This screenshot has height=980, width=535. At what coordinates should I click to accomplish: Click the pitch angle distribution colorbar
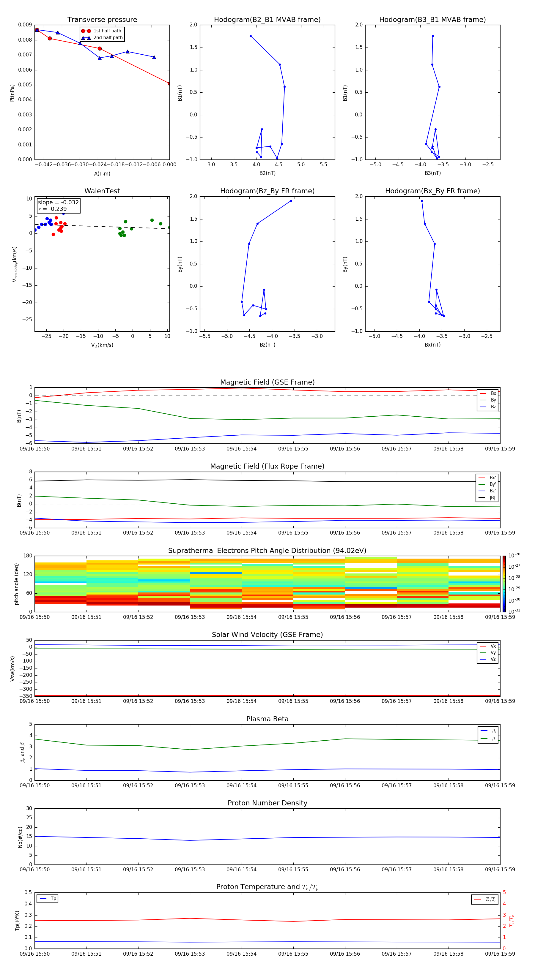pyautogui.click(x=504, y=584)
